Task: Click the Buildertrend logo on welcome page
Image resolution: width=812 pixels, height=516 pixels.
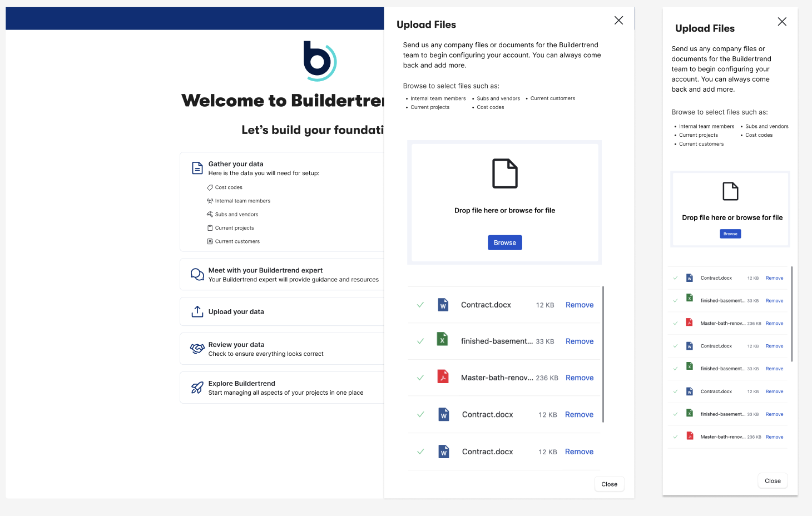Action: tap(320, 61)
